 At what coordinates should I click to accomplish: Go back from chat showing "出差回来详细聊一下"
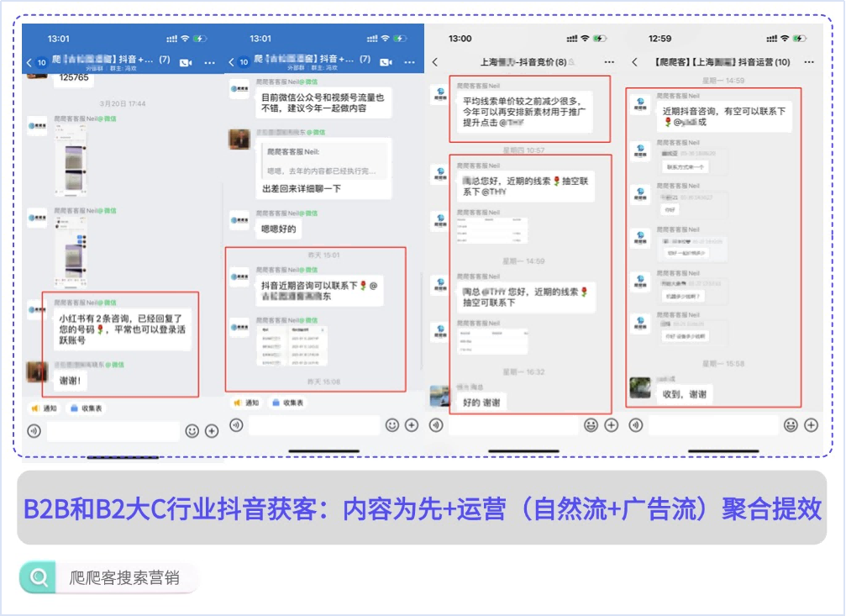[231, 62]
